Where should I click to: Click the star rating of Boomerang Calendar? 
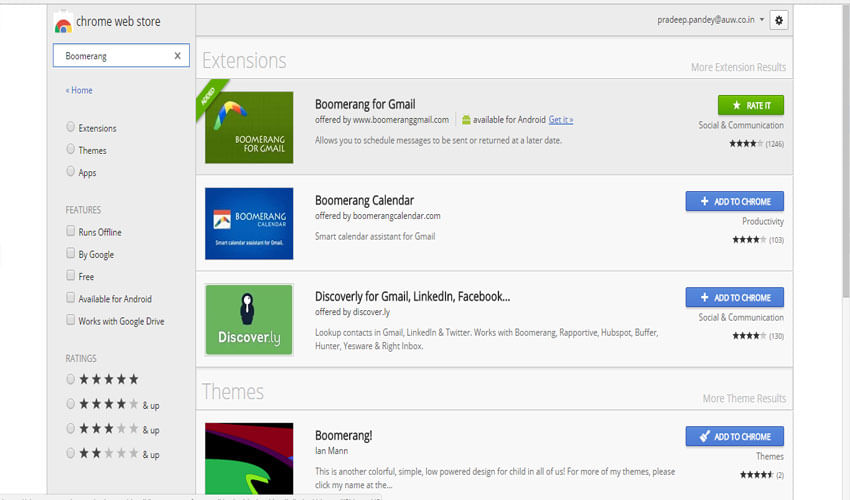coord(749,240)
